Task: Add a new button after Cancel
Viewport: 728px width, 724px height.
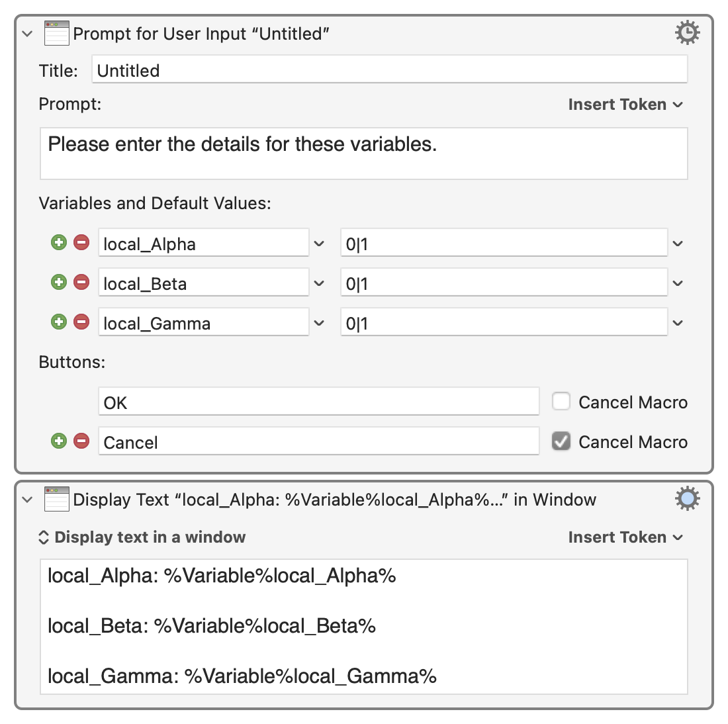Action: tap(59, 441)
